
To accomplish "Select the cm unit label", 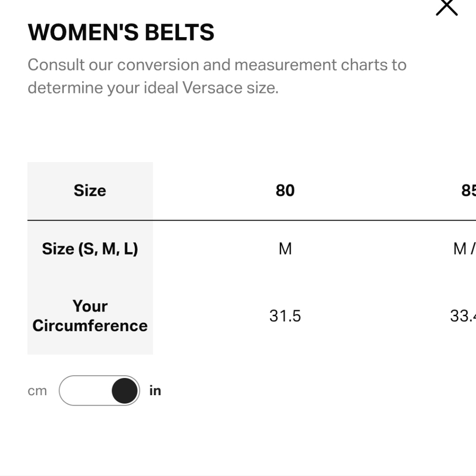I will [37, 391].
